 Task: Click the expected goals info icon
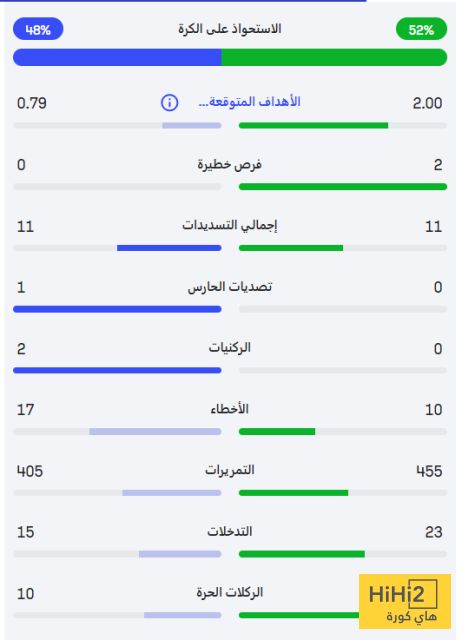(169, 102)
